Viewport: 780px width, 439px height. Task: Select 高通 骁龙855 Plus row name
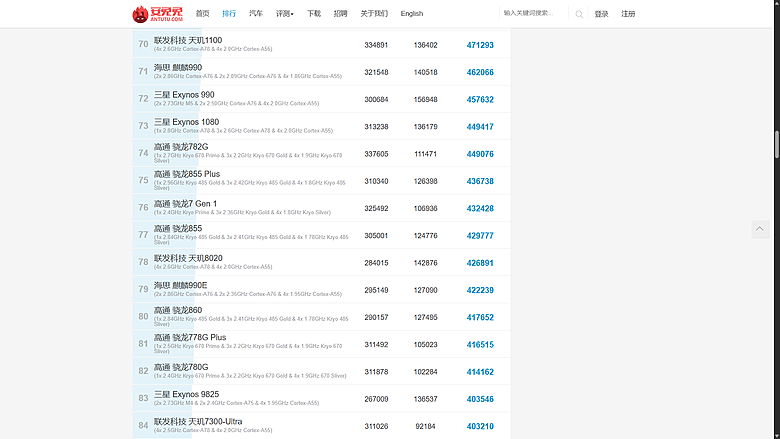tap(187, 175)
